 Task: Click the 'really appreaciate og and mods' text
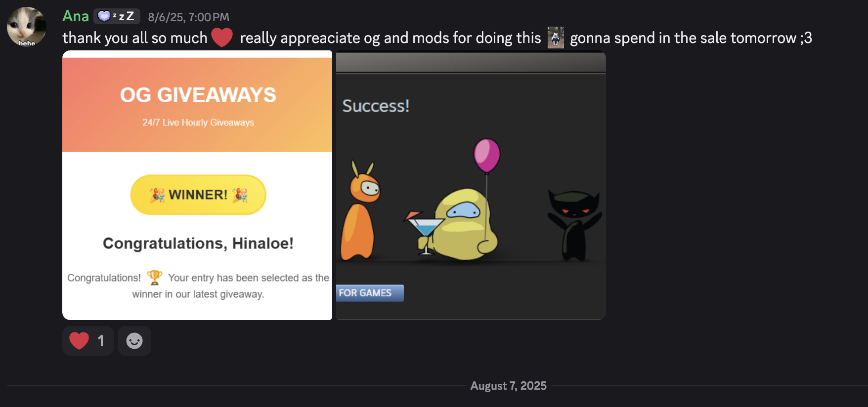coord(345,38)
